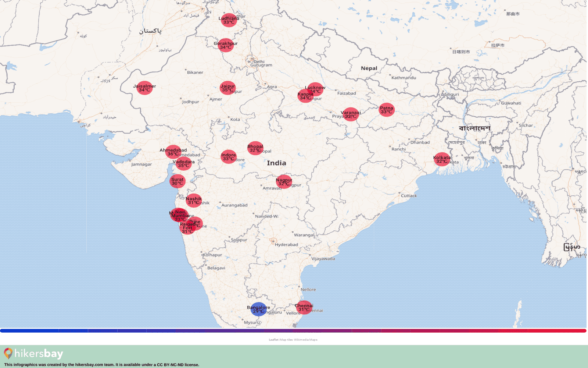The image size is (588, 368).
Task: Click the Warangal city label
Action: pos(304,235)
